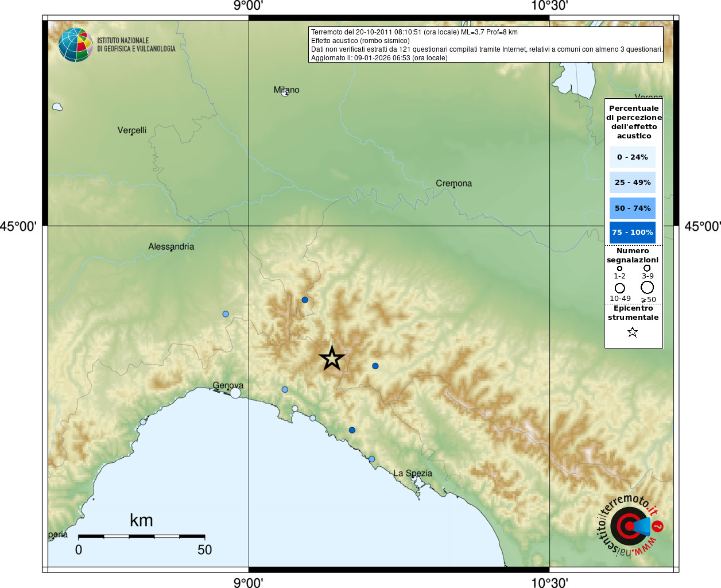Click the 0 - 24% legend swatch
Screen dimensions: 721x588
tap(633, 157)
